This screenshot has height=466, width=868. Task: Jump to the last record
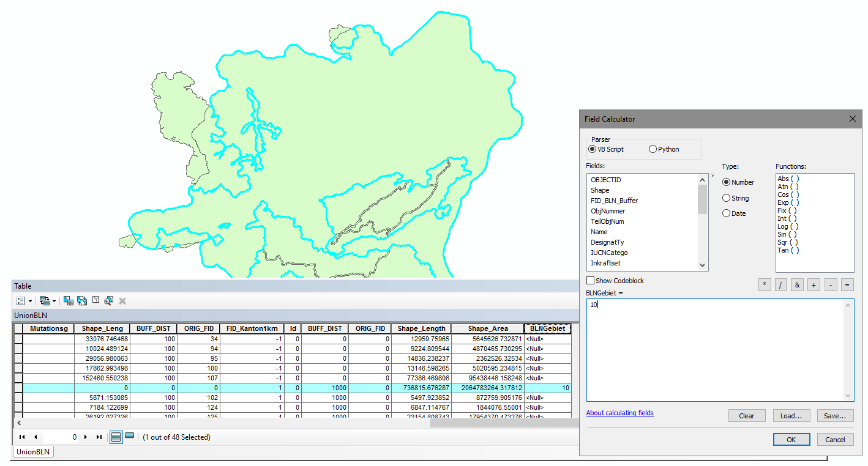click(99, 437)
